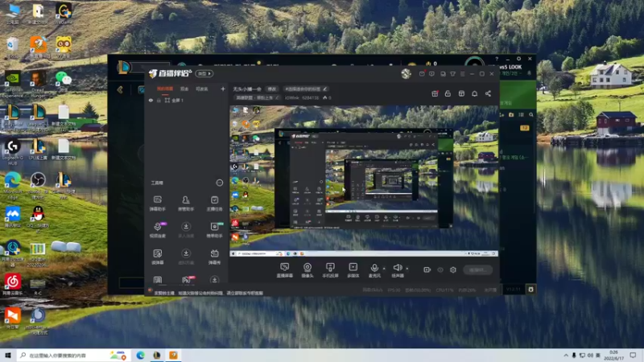Collapse the 工具箱 toolbox panel
This screenshot has height=362, width=644.
coord(219,183)
